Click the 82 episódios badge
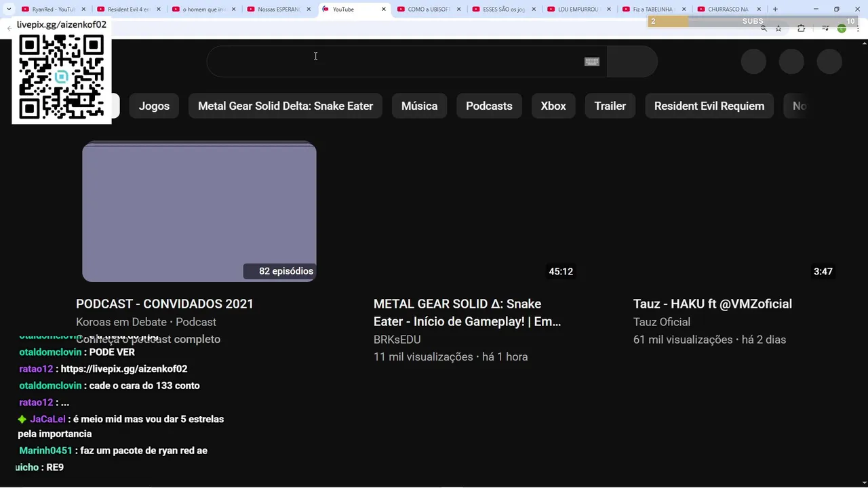The image size is (868, 488). pyautogui.click(x=279, y=271)
